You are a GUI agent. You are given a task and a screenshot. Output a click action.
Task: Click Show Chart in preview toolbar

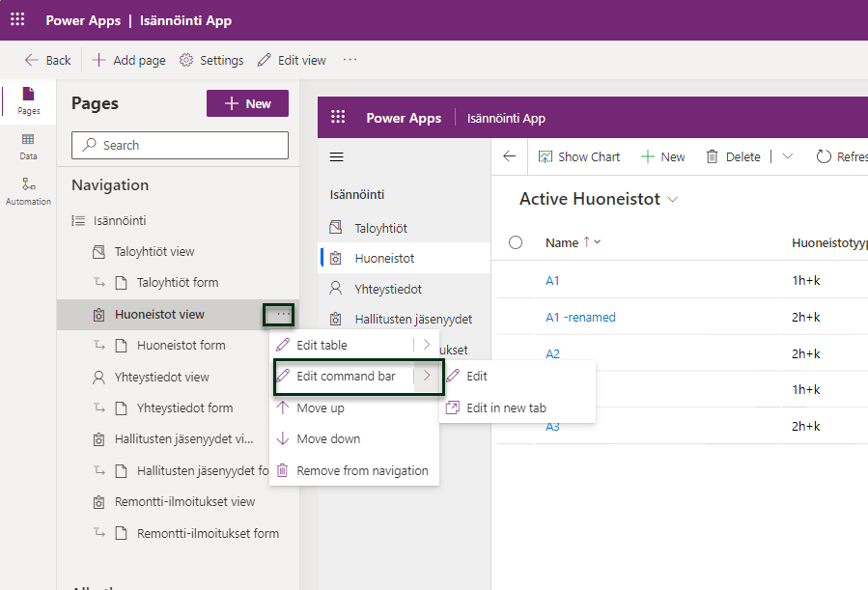coord(578,156)
